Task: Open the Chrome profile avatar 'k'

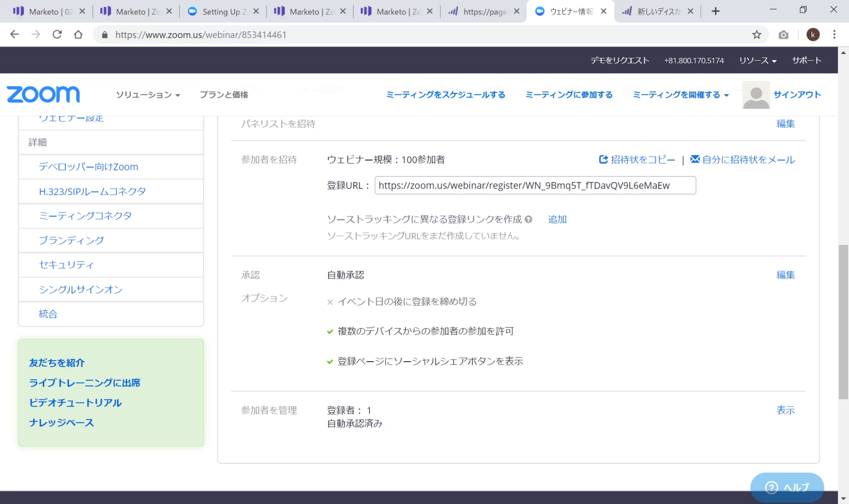Action: [x=813, y=35]
